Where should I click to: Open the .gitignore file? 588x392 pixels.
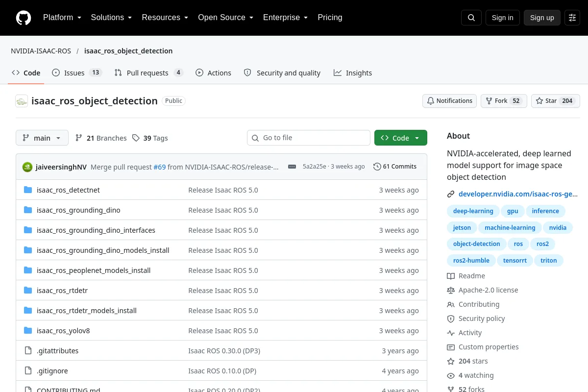tap(52, 370)
